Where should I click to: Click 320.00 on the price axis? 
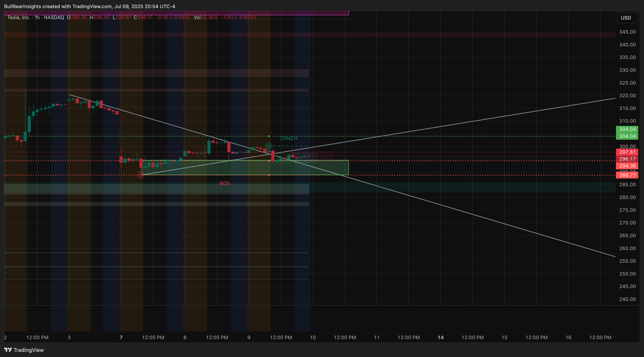[627, 96]
